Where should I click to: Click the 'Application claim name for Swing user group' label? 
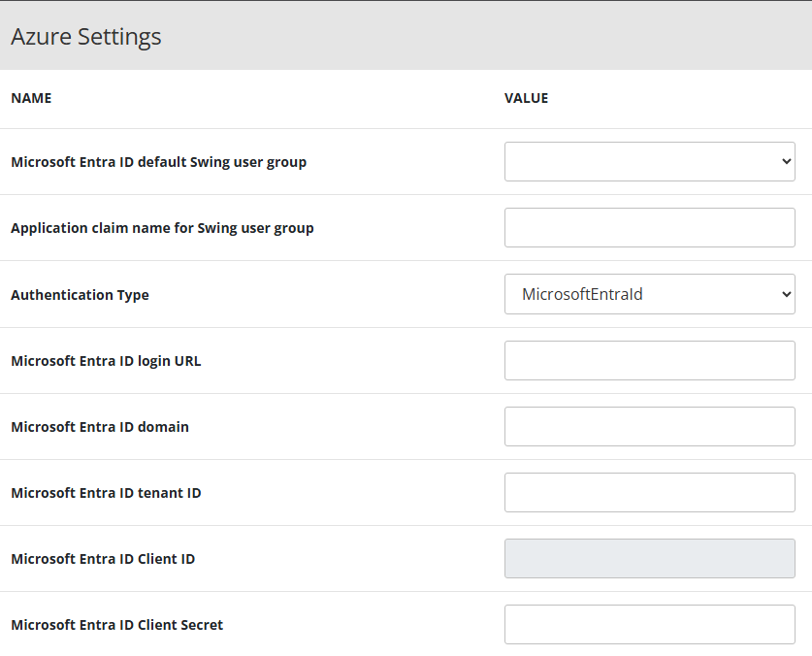tap(162, 228)
